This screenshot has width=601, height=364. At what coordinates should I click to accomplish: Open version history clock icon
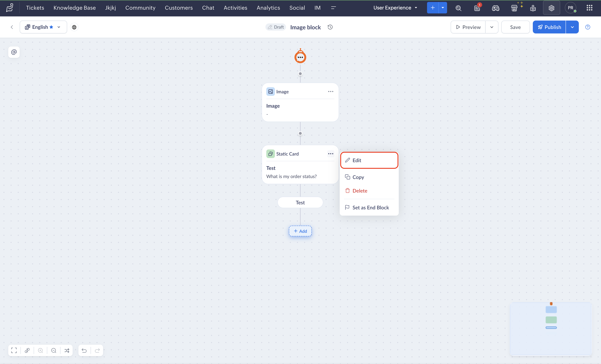(x=330, y=27)
